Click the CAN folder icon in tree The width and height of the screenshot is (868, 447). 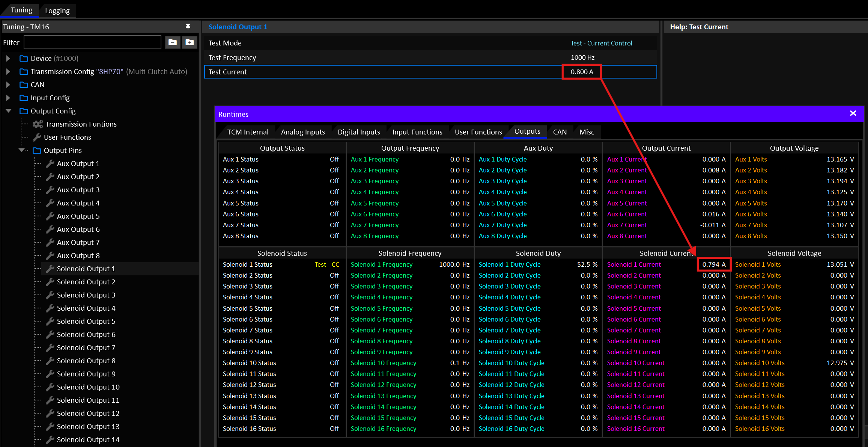pos(24,85)
